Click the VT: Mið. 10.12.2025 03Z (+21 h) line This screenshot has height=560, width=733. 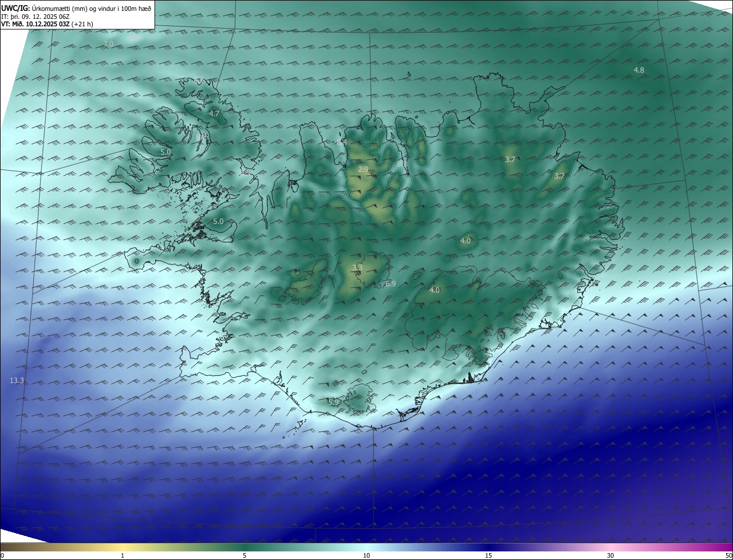coord(47,24)
